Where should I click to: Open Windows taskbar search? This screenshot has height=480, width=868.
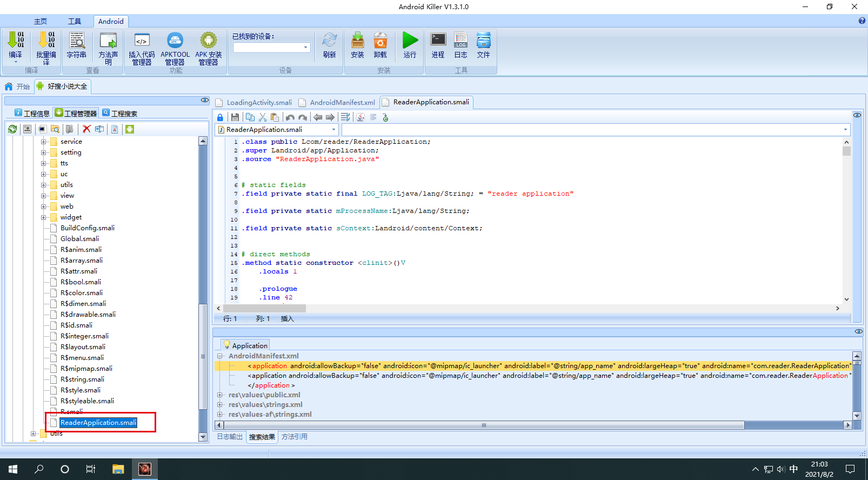(x=39, y=469)
